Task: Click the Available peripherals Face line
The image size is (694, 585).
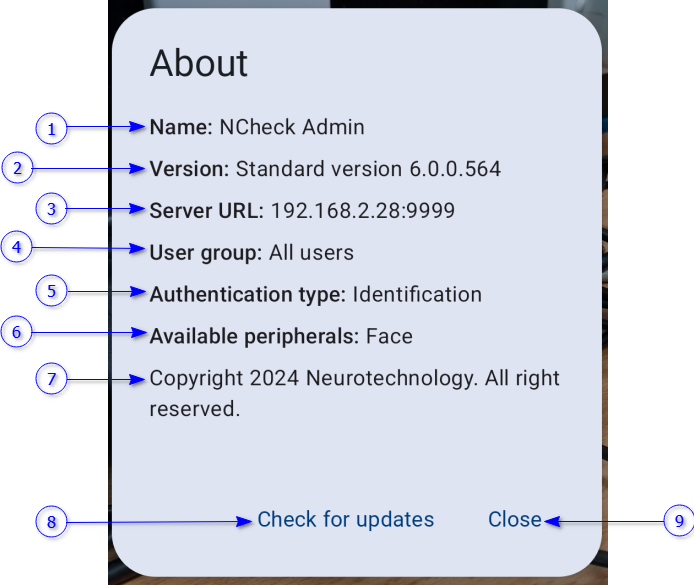Action: (x=281, y=337)
